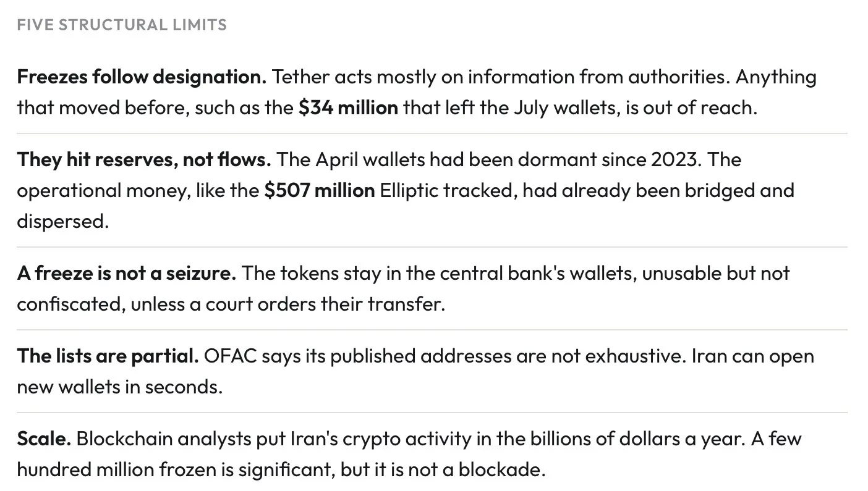Click the '$34 million' bold figure
The width and height of the screenshot is (868, 491).
tap(348, 108)
